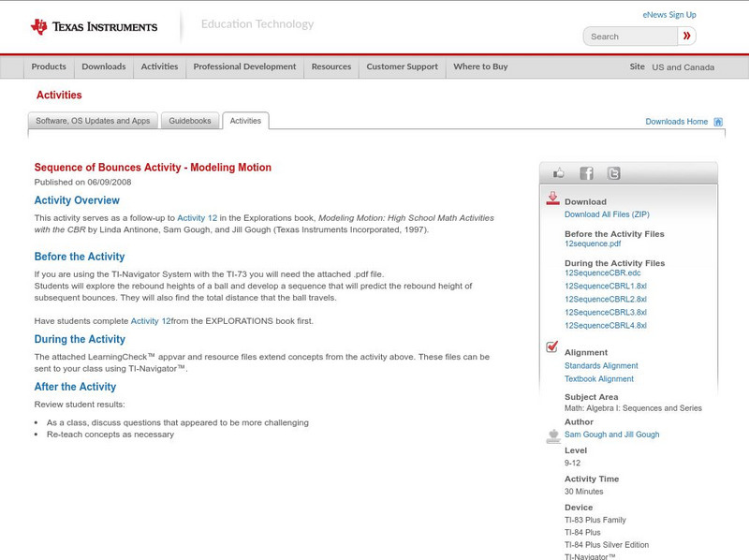Click the thumbs-up like icon
The image size is (749, 560).
click(558, 173)
